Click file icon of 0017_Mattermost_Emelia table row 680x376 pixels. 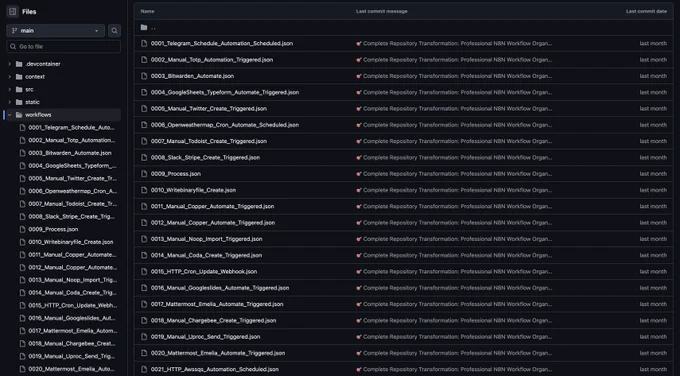click(x=144, y=304)
